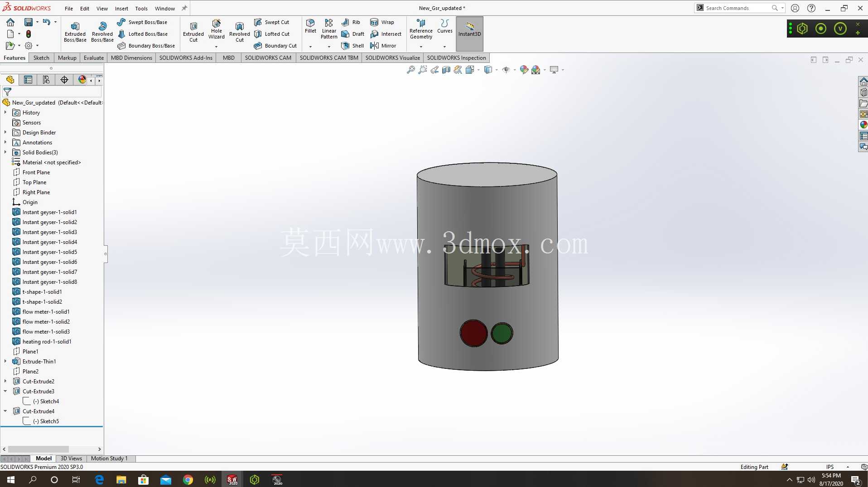Open the Appearances task pane tab

pos(863,125)
